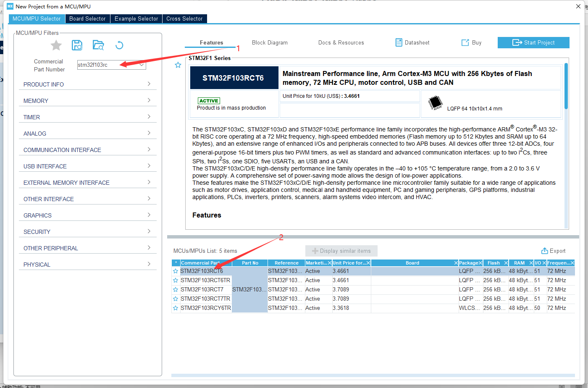The height and width of the screenshot is (388, 588).
Task: Click the reset filters refresh icon
Action: click(x=119, y=45)
